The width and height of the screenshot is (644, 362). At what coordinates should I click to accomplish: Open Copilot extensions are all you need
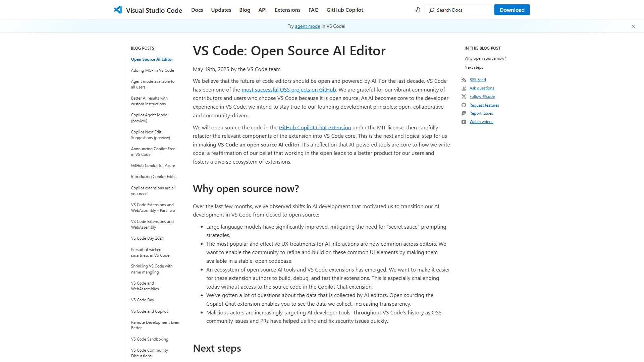pos(153,191)
